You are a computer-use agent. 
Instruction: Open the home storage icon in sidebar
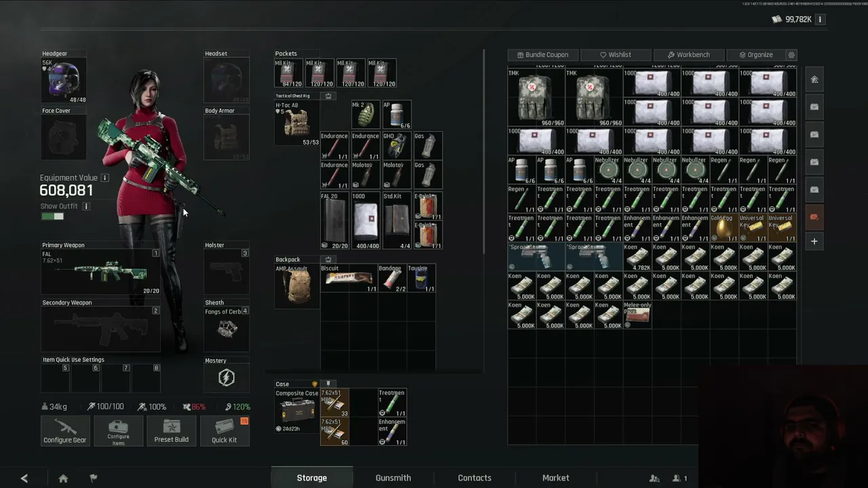point(814,79)
